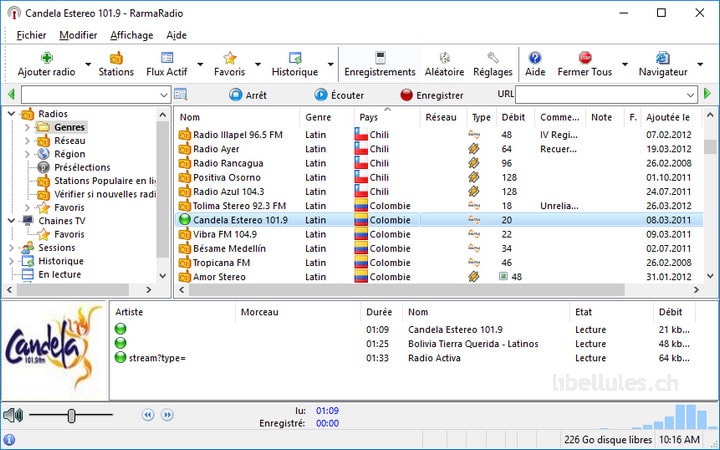Viewport: 720px width, 450px height.
Task: Click the speaker mute icon
Action: pyautogui.click(x=13, y=415)
